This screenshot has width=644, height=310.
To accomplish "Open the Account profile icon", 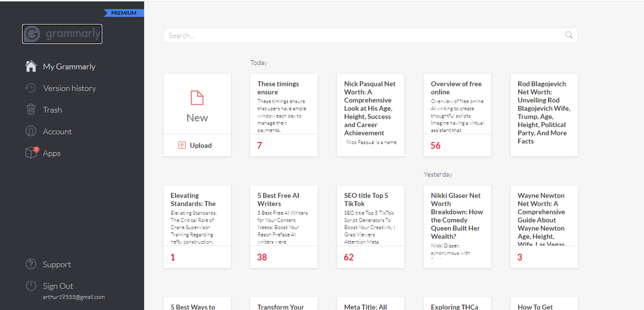I will click(31, 131).
